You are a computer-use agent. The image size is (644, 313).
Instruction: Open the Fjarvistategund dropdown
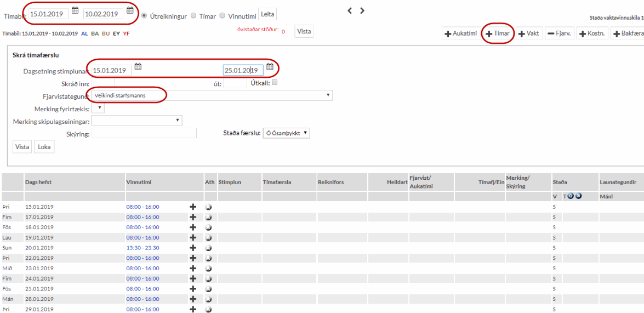[x=212, y=95]
